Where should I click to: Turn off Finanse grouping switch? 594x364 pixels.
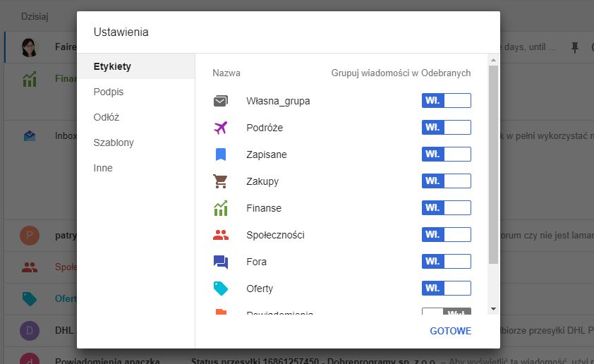click(446, 208)
